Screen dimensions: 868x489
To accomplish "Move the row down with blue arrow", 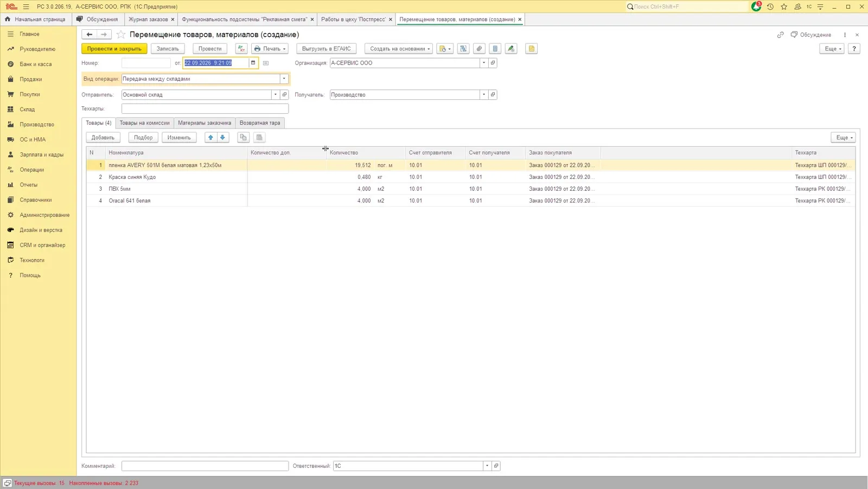I will (x=222, y=138).
